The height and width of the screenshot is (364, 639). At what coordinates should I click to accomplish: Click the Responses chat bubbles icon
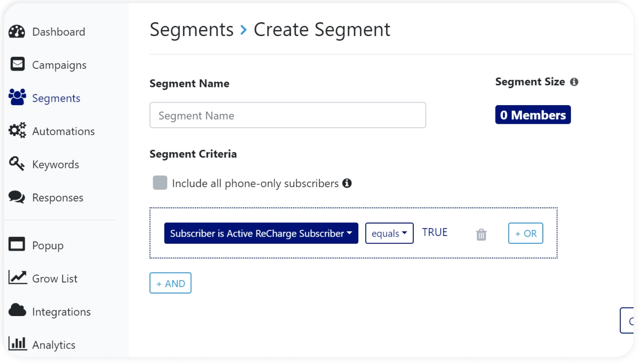pyautogui.click(x=17, y=197)
